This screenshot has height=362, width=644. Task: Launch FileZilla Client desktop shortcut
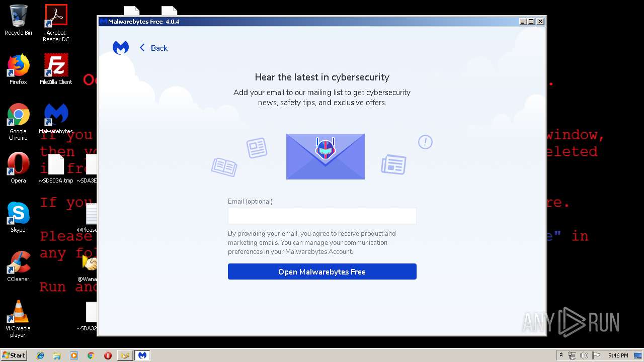56,69
